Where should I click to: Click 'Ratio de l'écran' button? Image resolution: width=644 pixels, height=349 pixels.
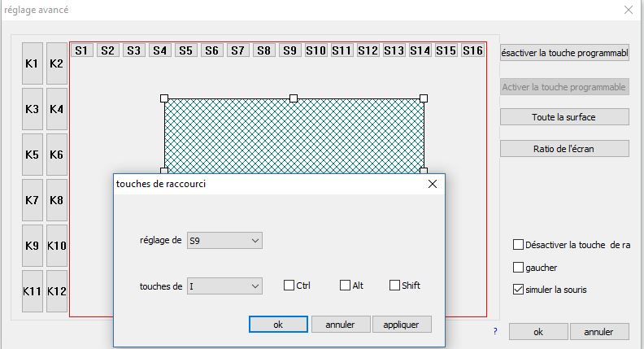[564, 149]
